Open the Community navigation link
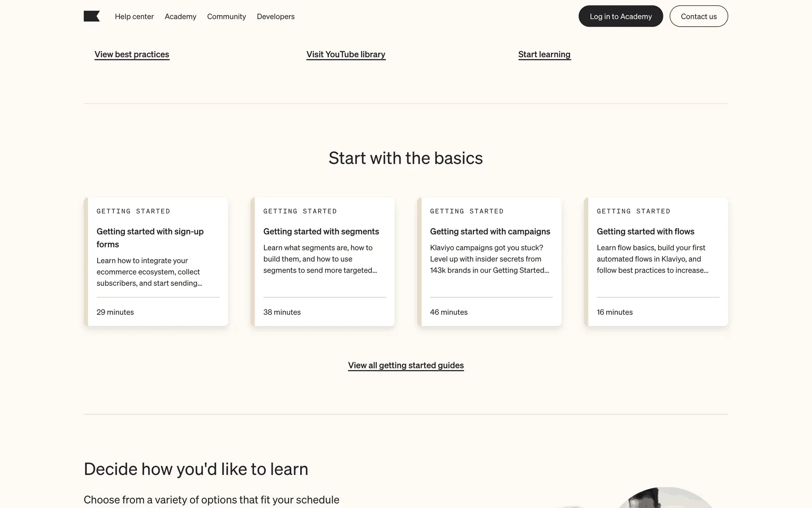Image resolution: width=812 pixels, height=508 pixels. click(x=226, y=17)
